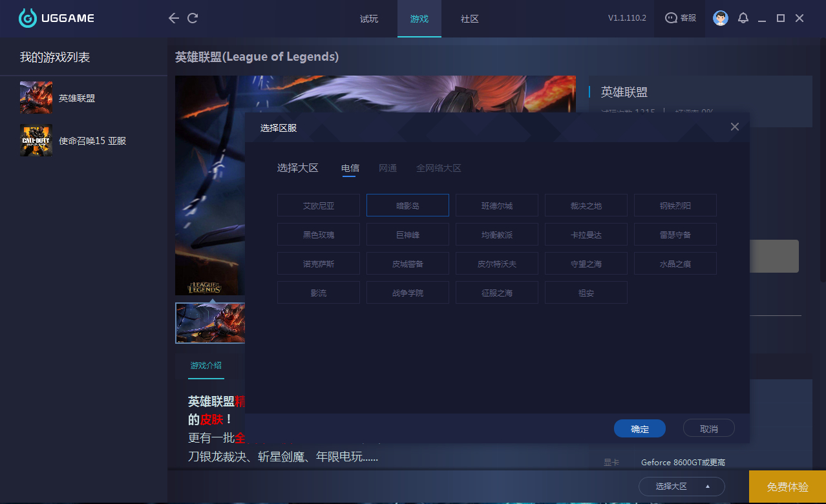Select 全网络大区 region tab
Viewport: 826px width, 504px height.
pyautogui.click(x=439, y=168)
